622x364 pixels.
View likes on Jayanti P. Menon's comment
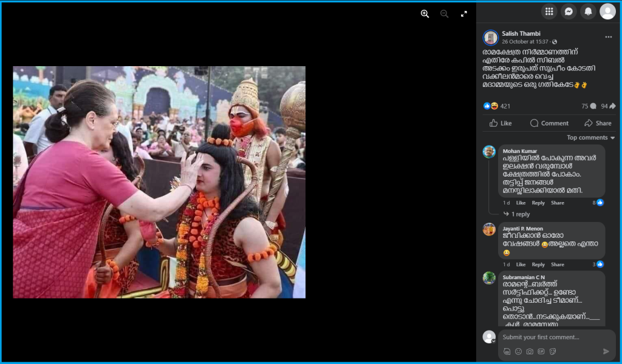point(598,264)
